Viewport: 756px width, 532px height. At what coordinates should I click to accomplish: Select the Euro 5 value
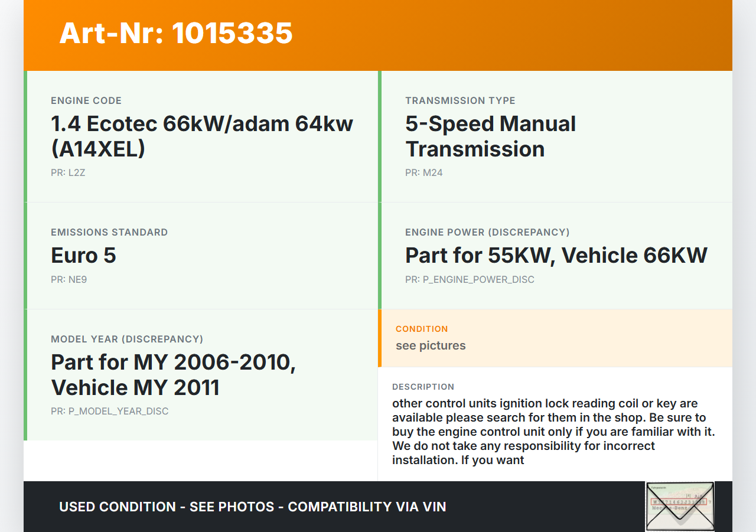tap(83, 256)
